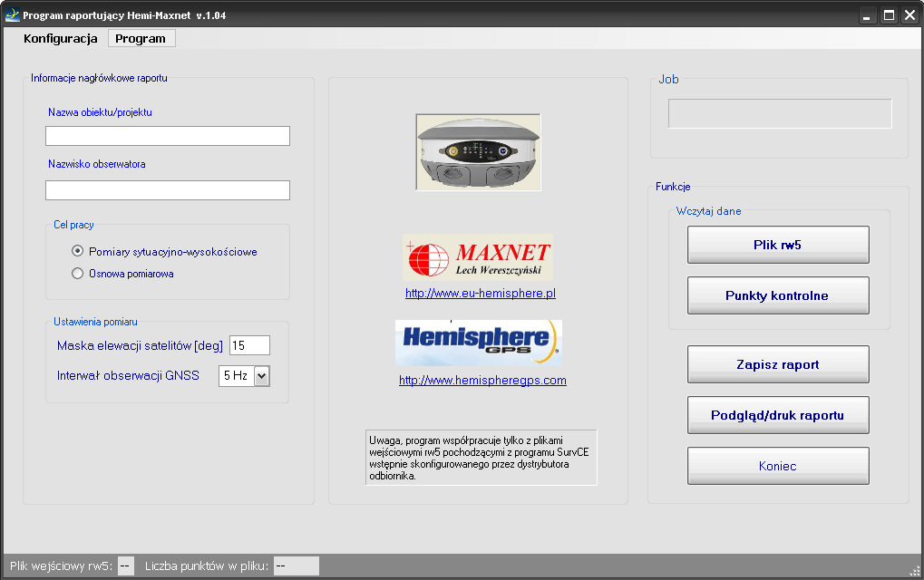This screenshot has height=580, width=924.
Task: Select Pomiary sytuacyjno-wysokościowe radio button
Action: [77, 251]
